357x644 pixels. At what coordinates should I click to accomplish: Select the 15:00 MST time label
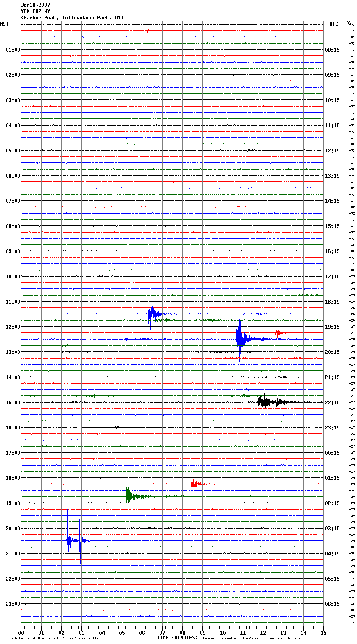(13, 403)
